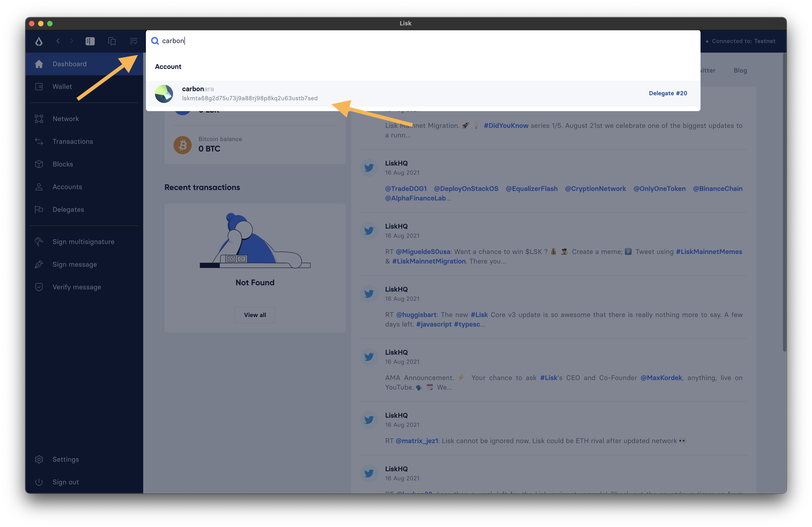Open the #LiskMainnetMigration hashtag link
The image size is (812, 527).
(x=429, y=261)
